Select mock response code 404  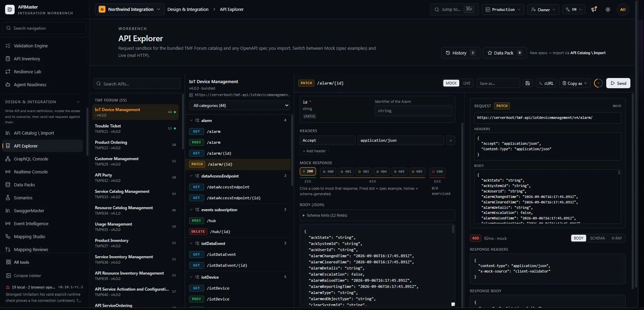click(381, 172)
